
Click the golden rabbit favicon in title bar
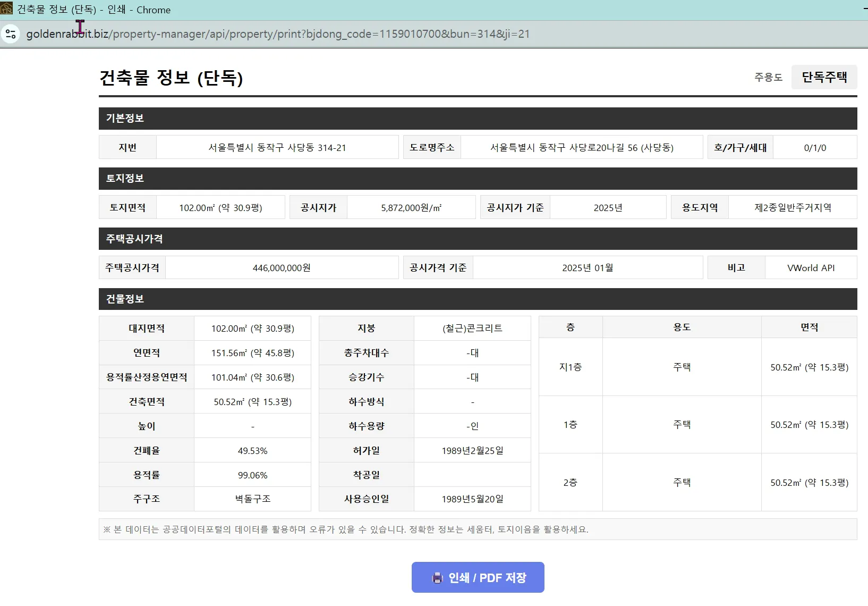click(x=6, y=9)
